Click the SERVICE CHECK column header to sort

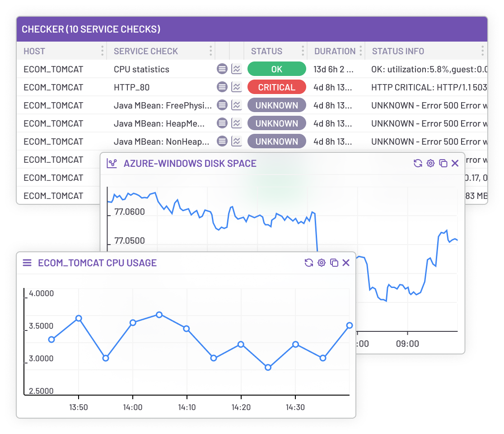[145, 51]
